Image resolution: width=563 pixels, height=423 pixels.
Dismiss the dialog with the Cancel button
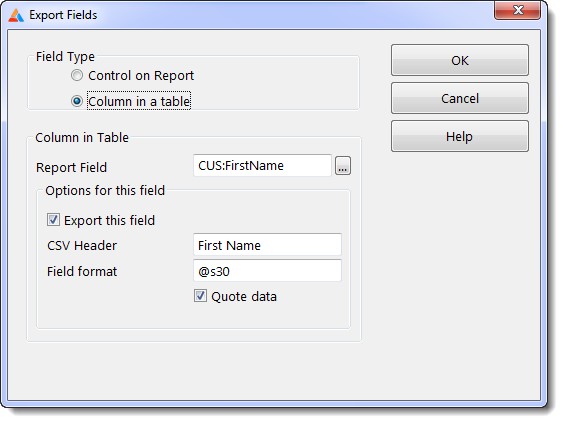click(460, 98)
